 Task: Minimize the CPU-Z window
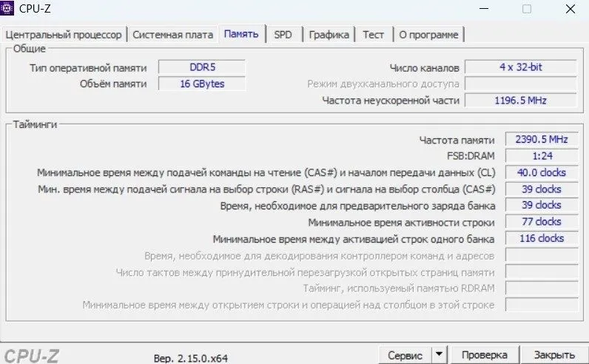(484, 9)
